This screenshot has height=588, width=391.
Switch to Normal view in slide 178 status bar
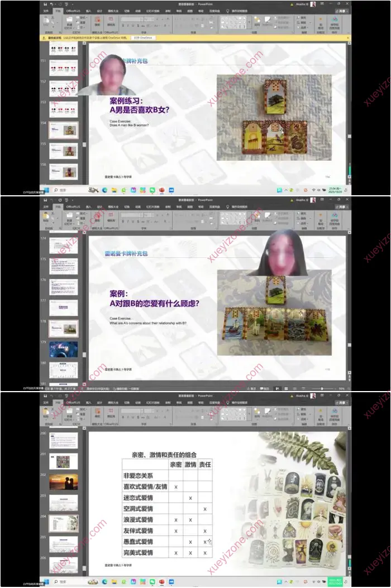278,388
